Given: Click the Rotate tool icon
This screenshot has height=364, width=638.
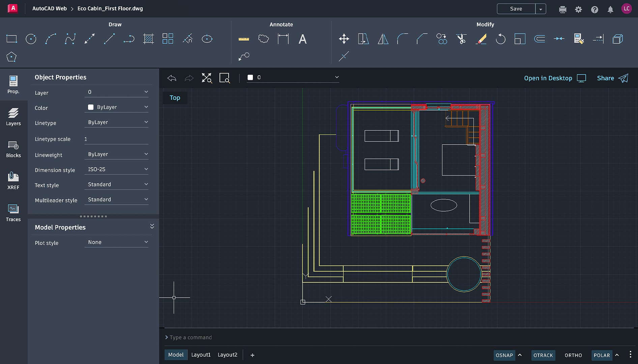Looking at the screenshot, I should (x=500, y=39).
